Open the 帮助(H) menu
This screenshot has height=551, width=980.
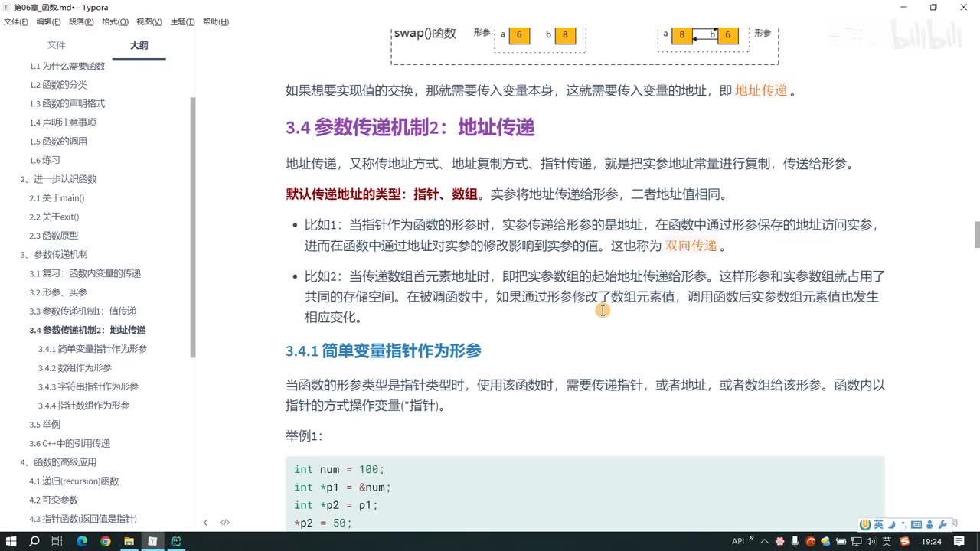pyautogui.click(x=216, y=21)
